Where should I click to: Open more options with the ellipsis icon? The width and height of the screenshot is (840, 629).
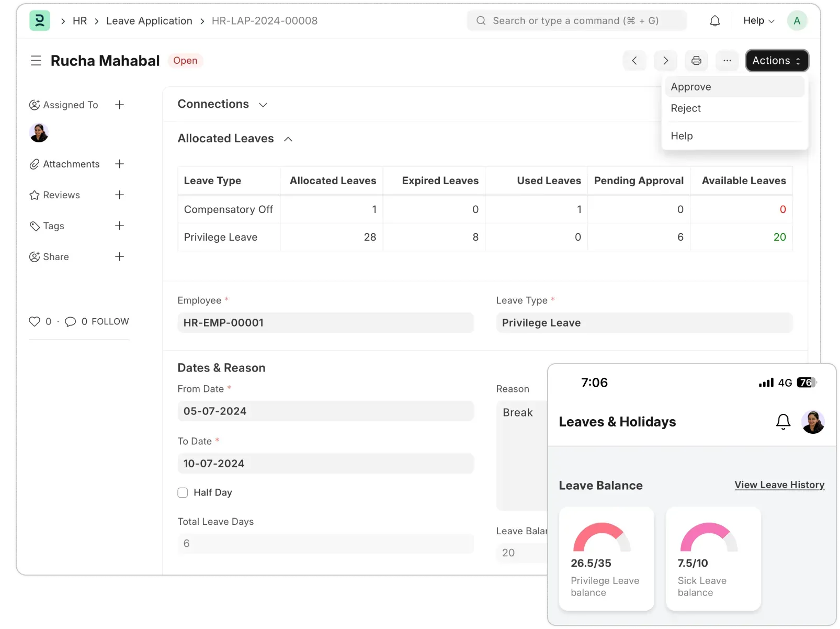click(727, 60)
